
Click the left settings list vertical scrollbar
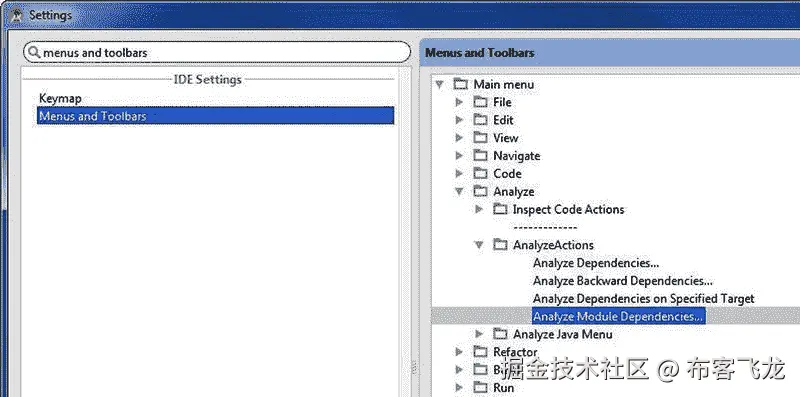[x=405, y=232]
